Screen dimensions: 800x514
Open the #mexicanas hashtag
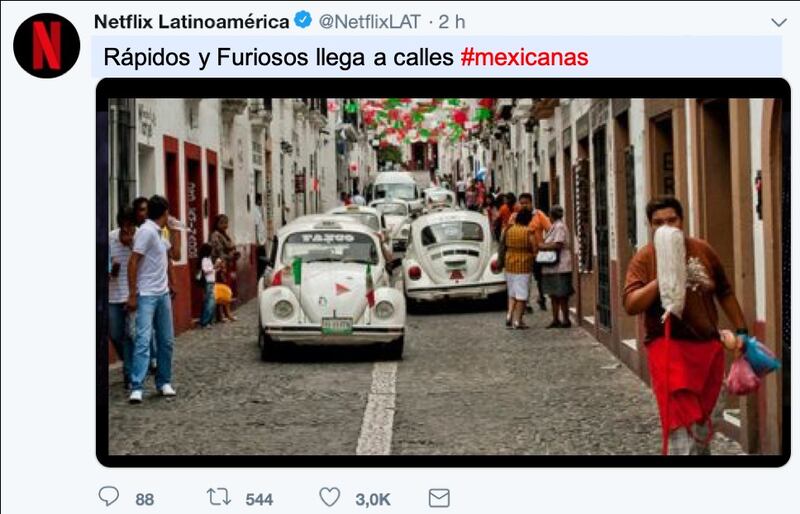524,57
